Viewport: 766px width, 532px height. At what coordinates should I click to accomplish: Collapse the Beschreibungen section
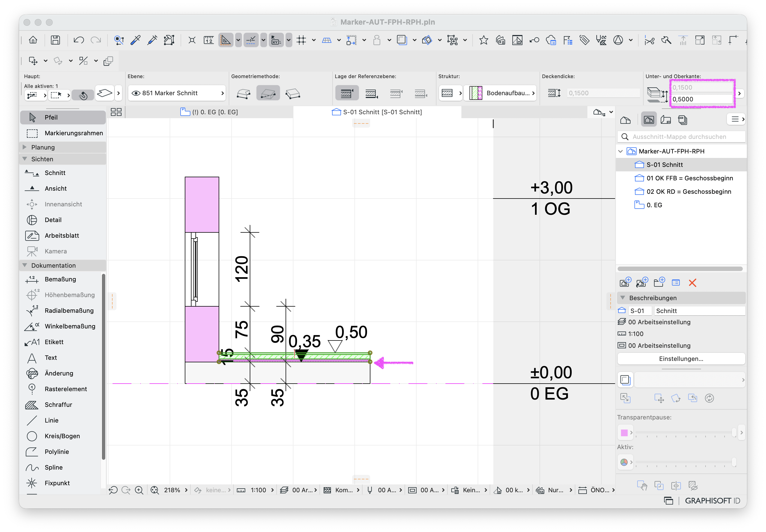(x=622, y=298)
